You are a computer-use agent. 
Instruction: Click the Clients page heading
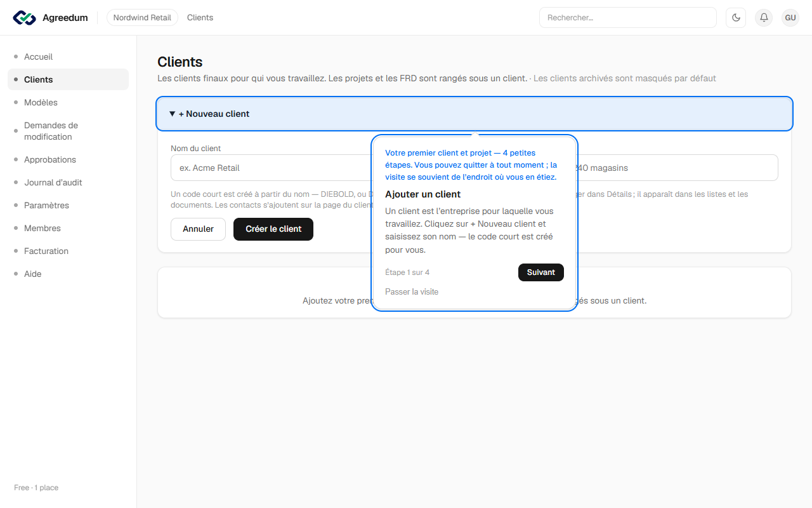click(x=180, y=62)
